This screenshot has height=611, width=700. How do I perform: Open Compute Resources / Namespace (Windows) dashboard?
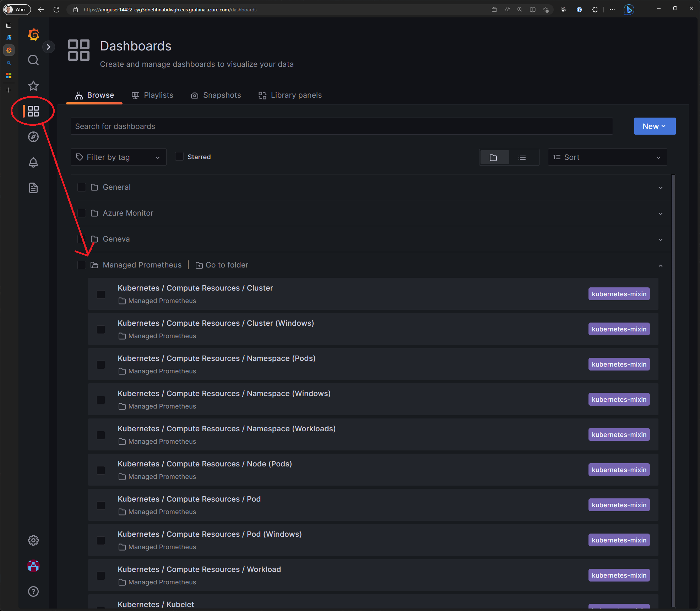224,393
